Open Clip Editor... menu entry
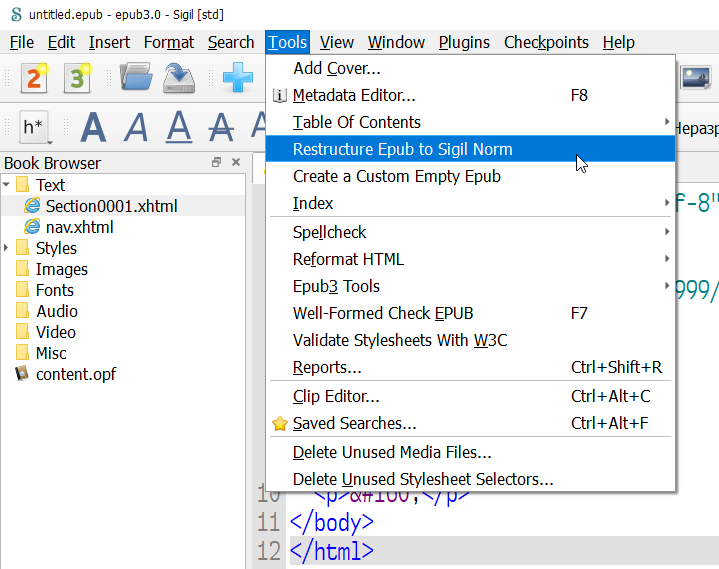Viewport: 719px width, 569px height. (470, 396)
